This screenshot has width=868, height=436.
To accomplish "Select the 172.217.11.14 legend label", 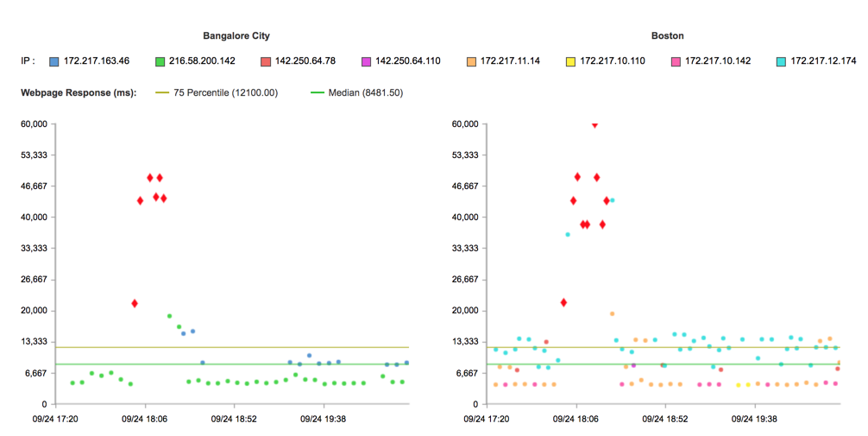I will click(510, 61).
